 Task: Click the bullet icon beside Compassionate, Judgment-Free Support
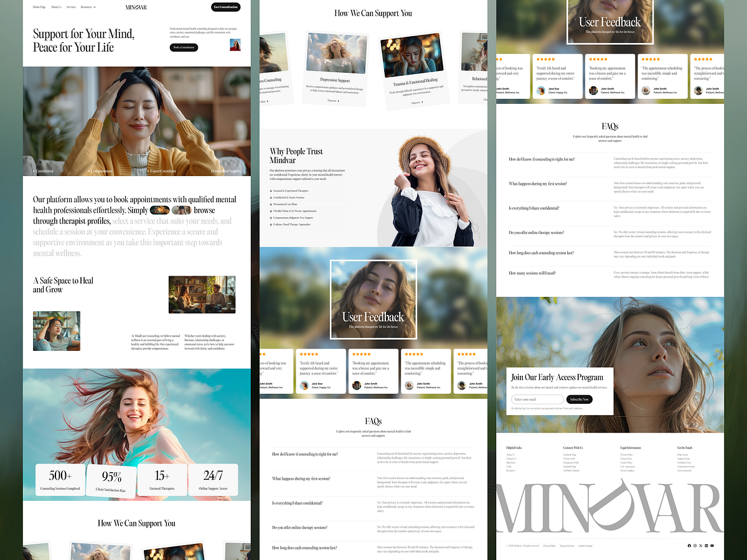271,218
